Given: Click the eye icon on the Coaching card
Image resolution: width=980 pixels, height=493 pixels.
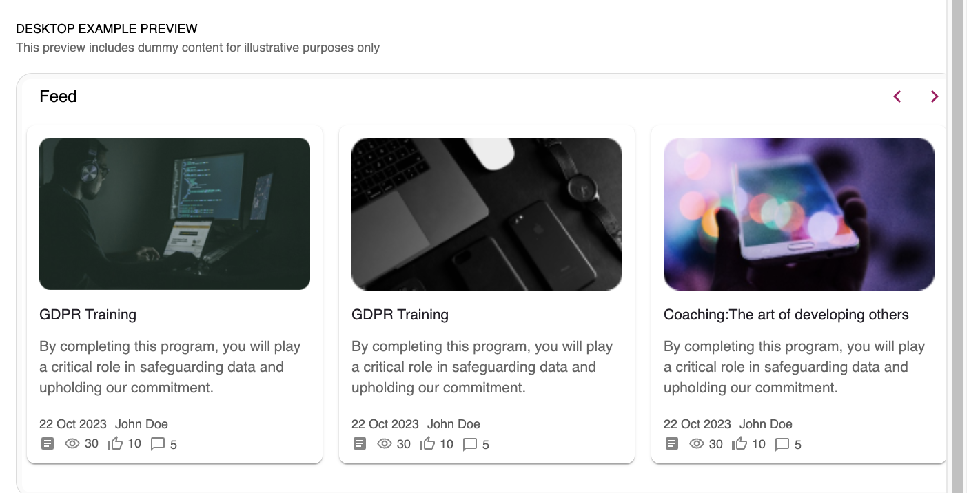Looking at the screenshot, I should click(697, 444).
